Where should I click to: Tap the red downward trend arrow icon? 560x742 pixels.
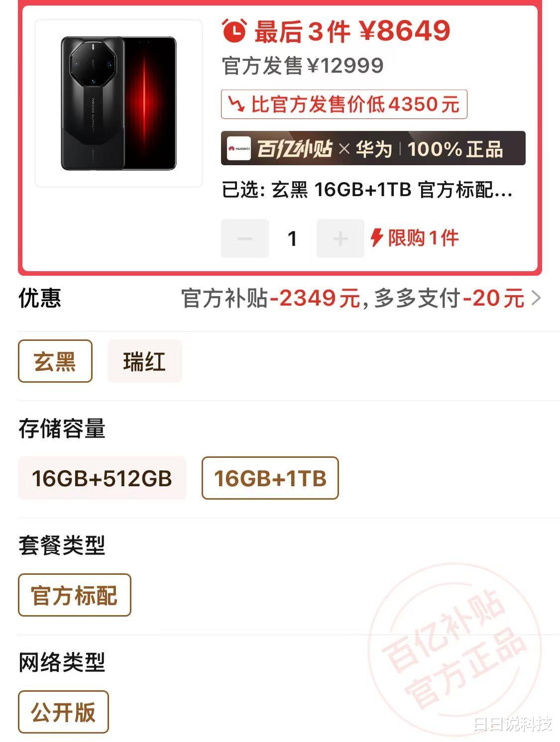[x=236, y=104]
